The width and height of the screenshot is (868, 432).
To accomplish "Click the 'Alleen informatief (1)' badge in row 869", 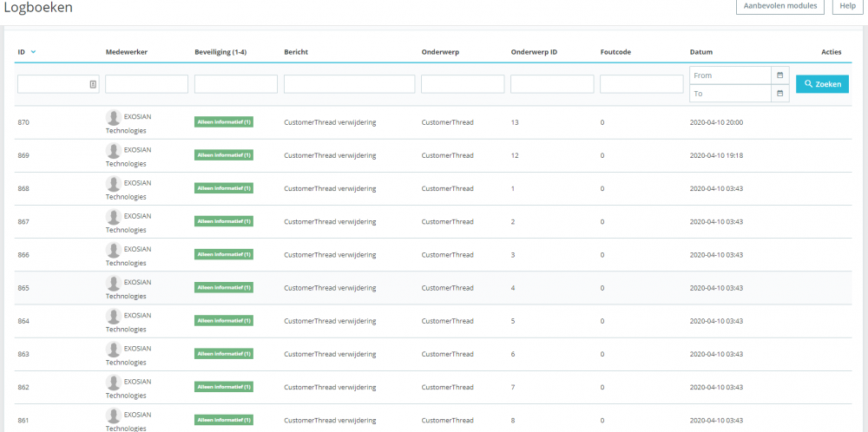I will click(223, 155).
